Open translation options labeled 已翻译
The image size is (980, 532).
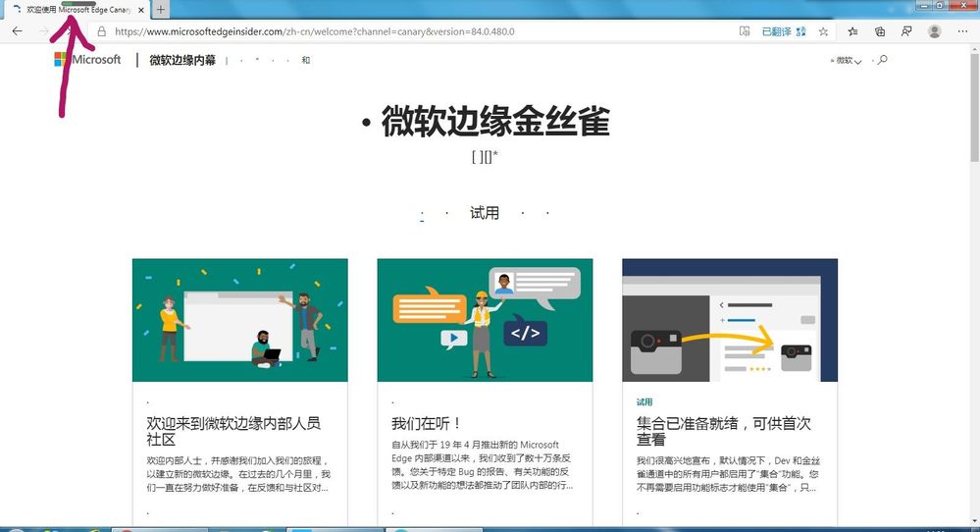pyautogui.click(x=784, y=31)
